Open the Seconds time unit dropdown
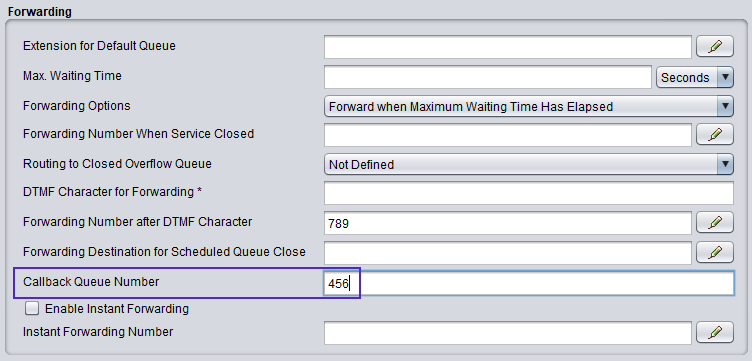This screenshot has height=361, width=752. pyautogui.click(x=694, y=77)
